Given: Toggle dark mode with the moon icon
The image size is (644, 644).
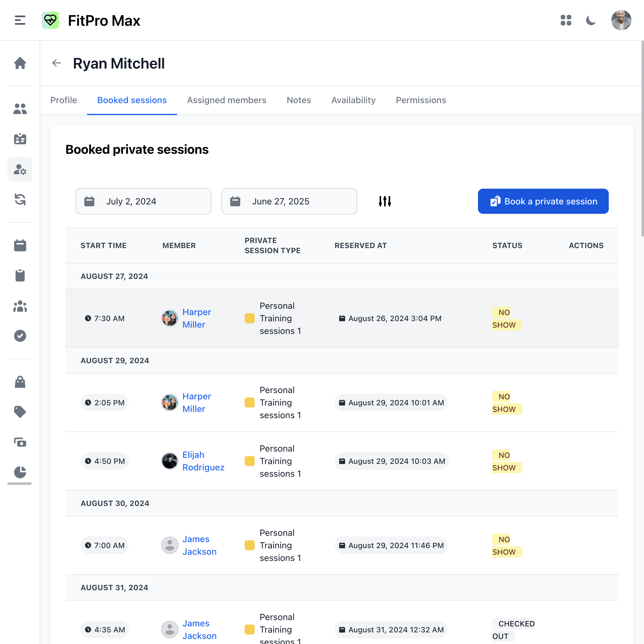Looking at the screenshot, I should pos(591,20).
